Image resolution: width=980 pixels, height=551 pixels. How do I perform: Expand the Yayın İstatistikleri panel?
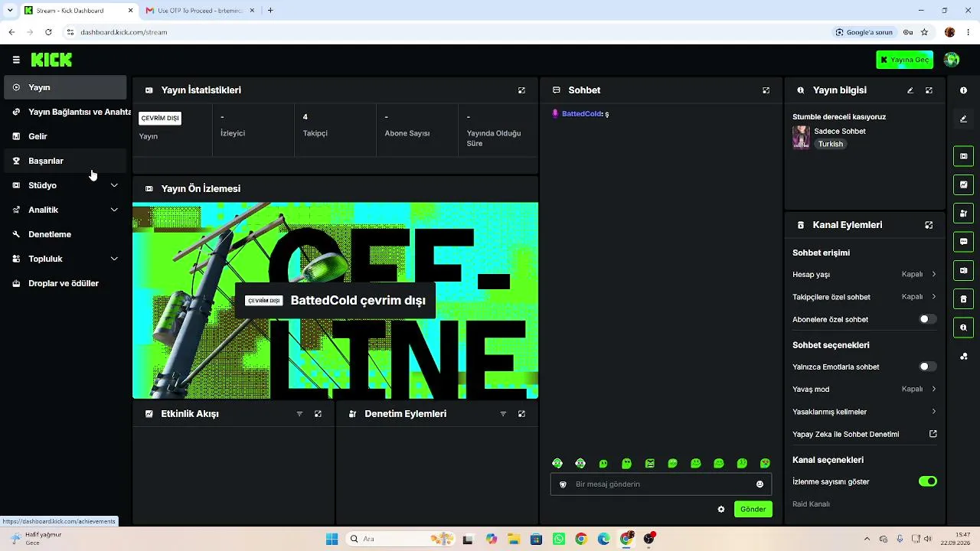pyautogui.click(x=521, y=90)
